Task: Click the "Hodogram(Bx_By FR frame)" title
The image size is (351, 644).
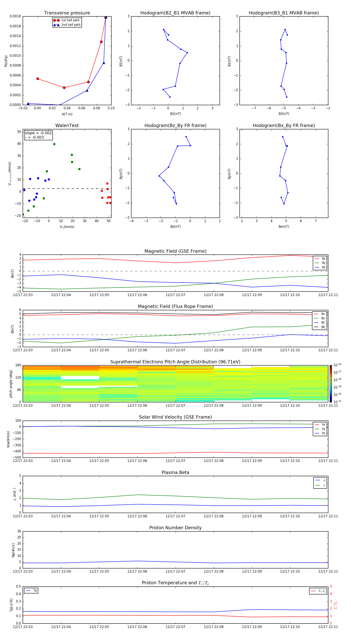Action: pos(284,125)
